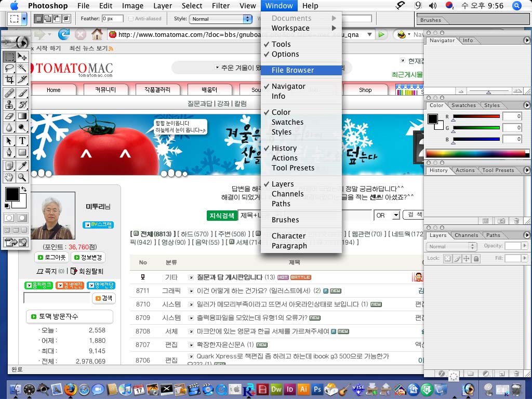Select the Hand tool

(x=9, y=178)
